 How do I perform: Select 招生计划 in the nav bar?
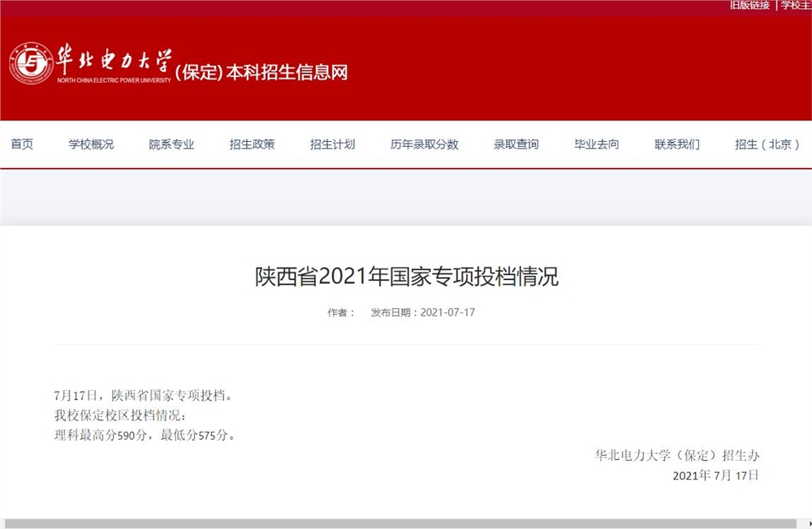(x=332, y=144)
